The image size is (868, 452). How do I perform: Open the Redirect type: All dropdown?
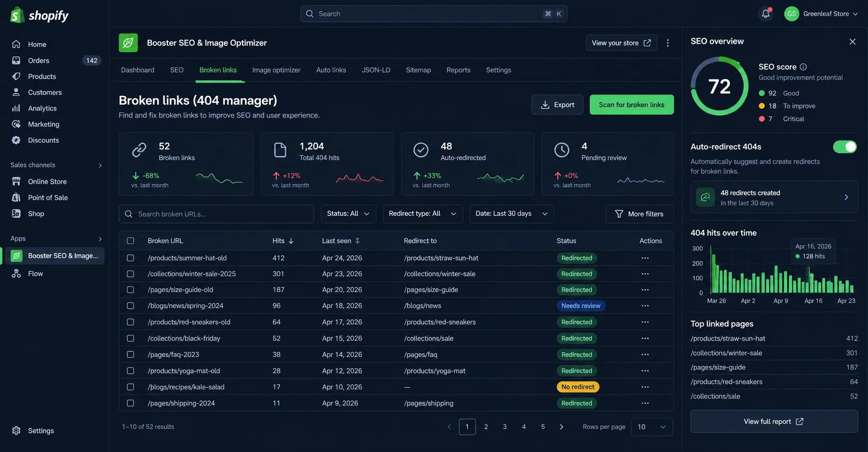422,213
